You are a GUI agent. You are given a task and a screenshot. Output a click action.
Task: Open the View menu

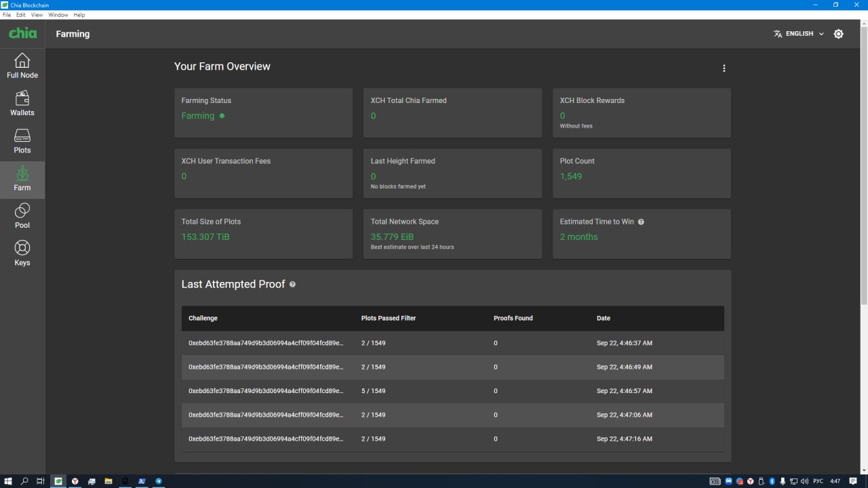pyautogui.click(x=37, y=15)
